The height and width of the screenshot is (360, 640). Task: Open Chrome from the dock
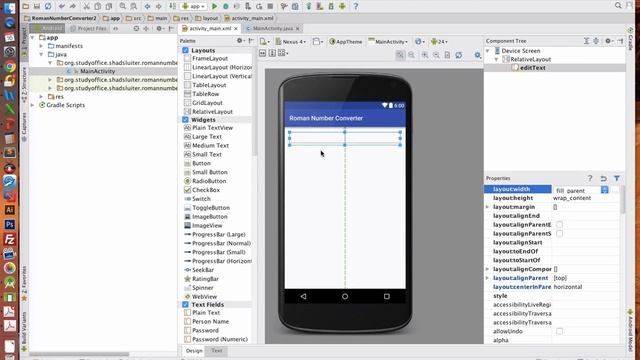point(10,67)
